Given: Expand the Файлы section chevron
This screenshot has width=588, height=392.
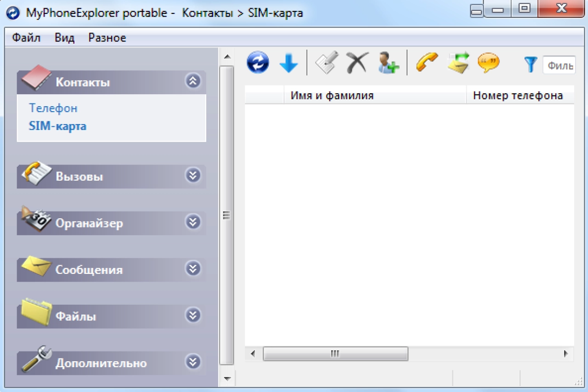Looking at the screenshot, I should click(193, 315).
